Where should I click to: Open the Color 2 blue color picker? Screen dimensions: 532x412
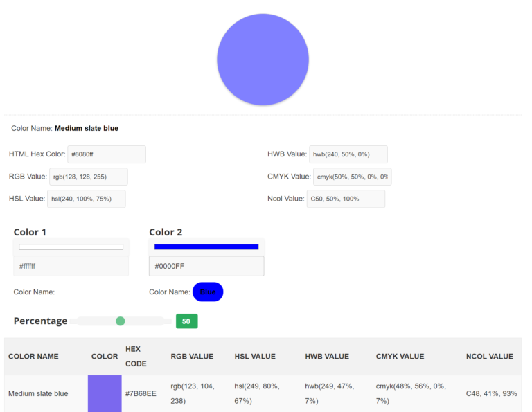206,247
